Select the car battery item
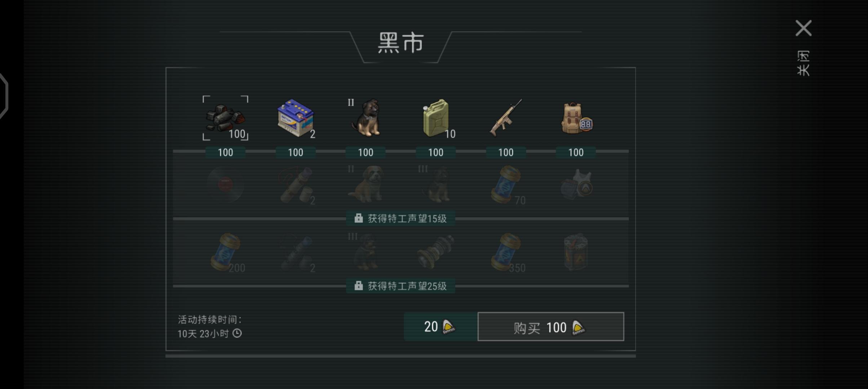 [296, 118]
